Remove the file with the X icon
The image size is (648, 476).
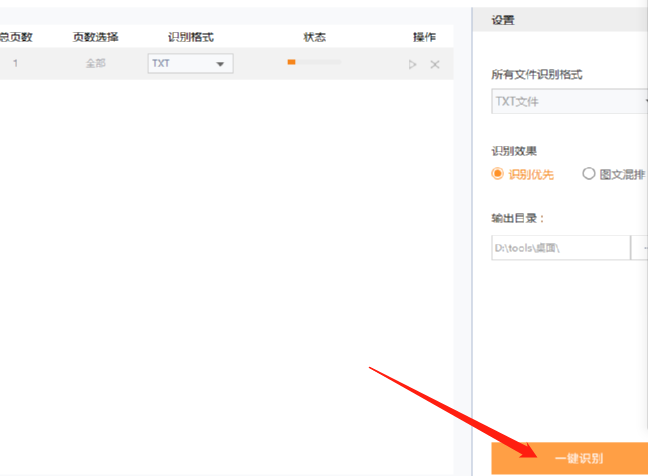[x=435, y=64]
